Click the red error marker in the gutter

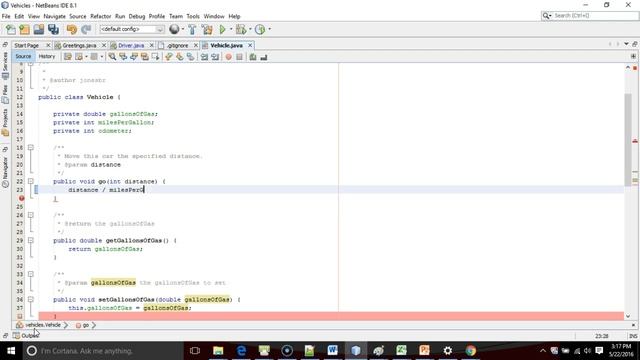(21, 198)
